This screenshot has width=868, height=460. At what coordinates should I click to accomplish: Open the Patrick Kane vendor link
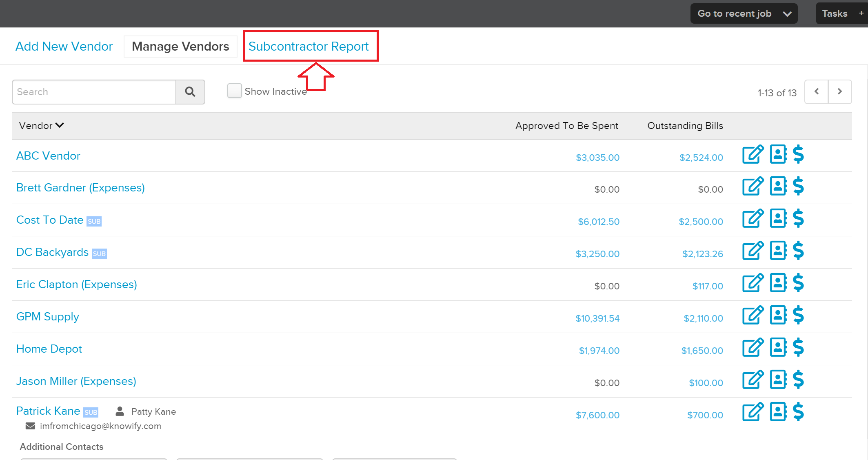pos(48,411)
